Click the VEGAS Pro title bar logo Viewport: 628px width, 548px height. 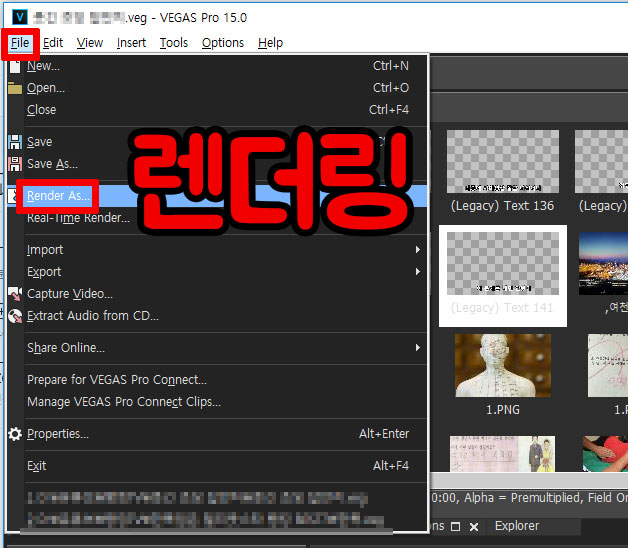pyautogui.click(x=19, y=17)
